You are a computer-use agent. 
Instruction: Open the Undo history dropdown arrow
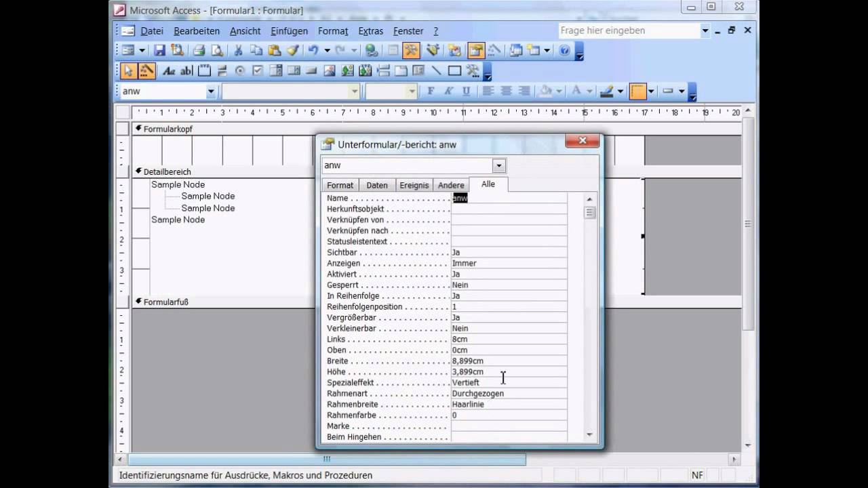(327, 50)
